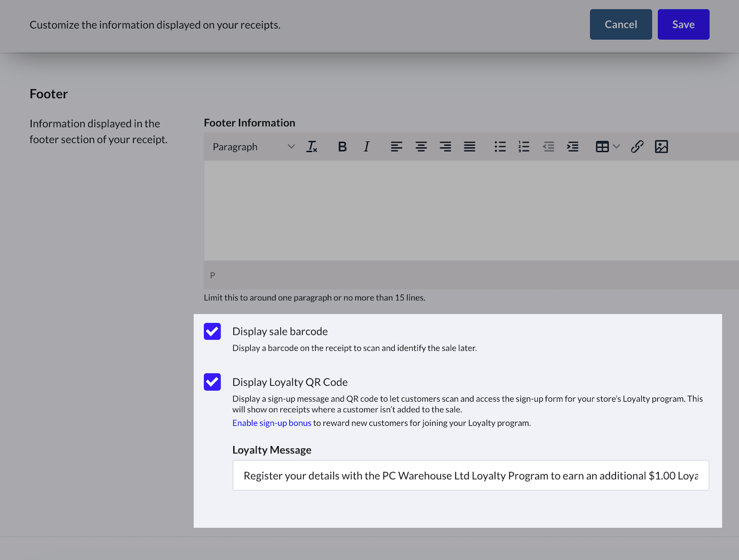Justify the footer text

pos(469,147)
